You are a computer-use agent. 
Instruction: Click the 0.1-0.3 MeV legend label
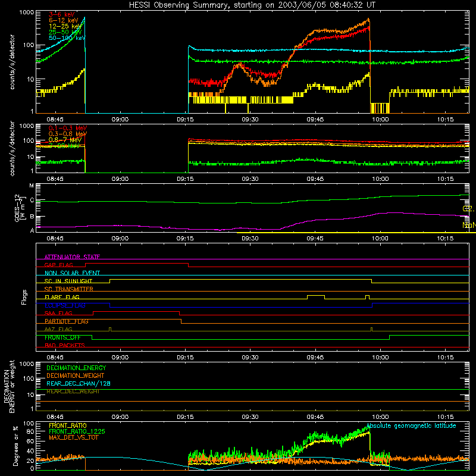click(x=68, y=128)
